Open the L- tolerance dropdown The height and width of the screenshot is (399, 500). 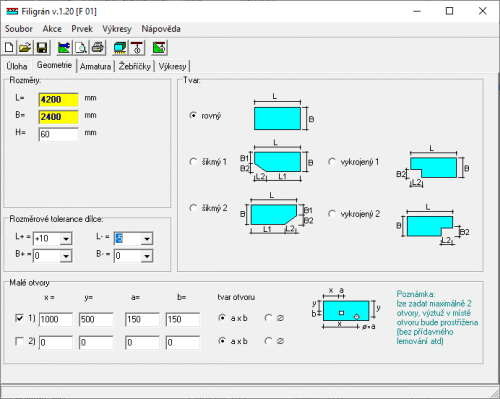[147, 239]
